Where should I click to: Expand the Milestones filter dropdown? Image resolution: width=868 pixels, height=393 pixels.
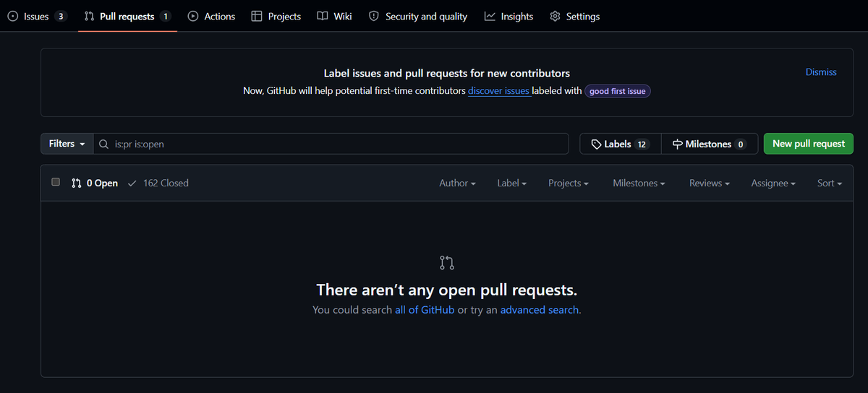click(x=639, y=183)
